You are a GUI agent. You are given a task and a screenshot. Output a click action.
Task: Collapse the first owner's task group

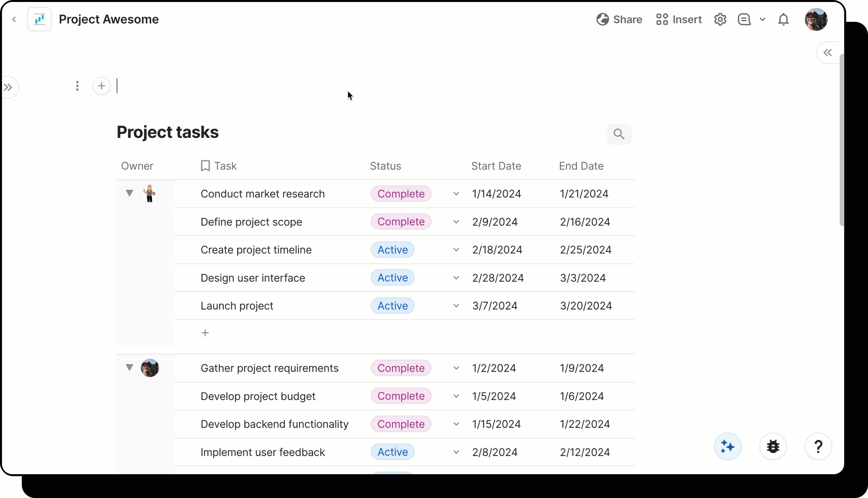[130, 193]
